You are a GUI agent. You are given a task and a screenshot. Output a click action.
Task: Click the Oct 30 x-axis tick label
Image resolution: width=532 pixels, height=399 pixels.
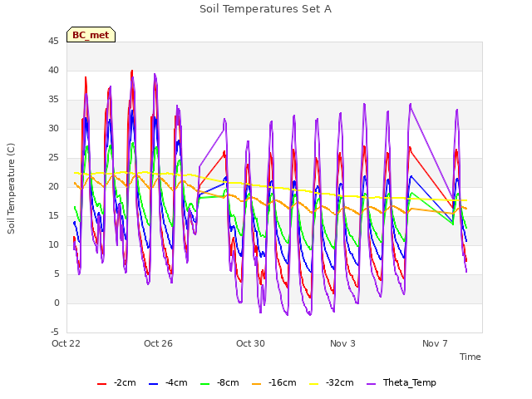coord(250,343)
